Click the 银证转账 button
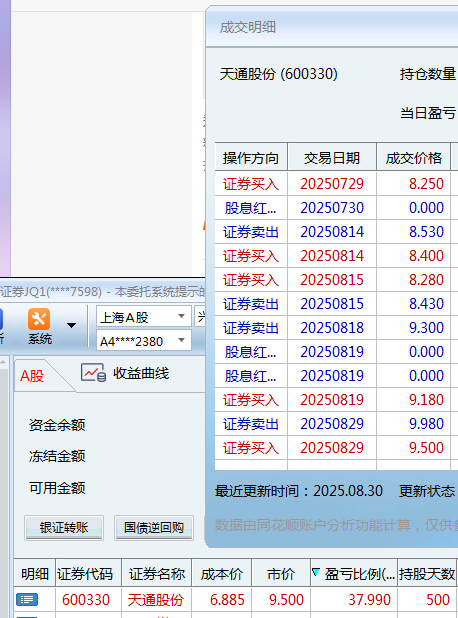 click(x=64, y=527)
